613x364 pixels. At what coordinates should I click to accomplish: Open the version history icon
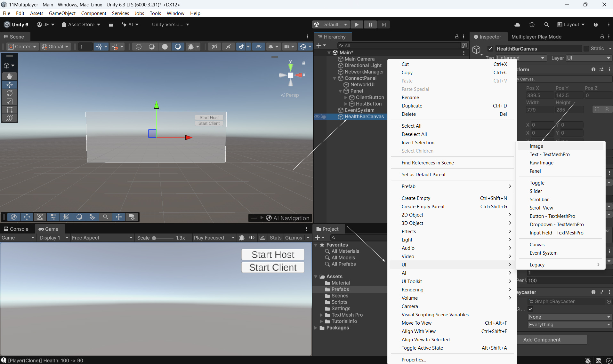[532, 25]
